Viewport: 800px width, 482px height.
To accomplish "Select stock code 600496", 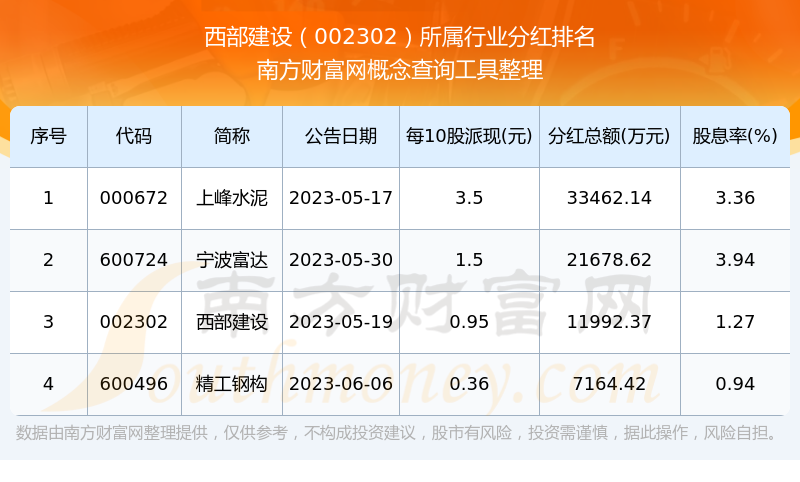I will point(134,384).
